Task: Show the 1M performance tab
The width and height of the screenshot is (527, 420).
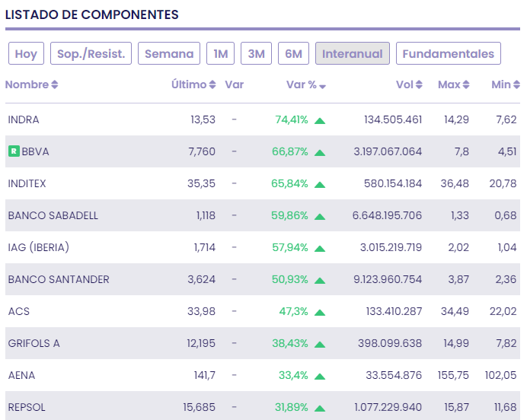Action: pos(220,54)
